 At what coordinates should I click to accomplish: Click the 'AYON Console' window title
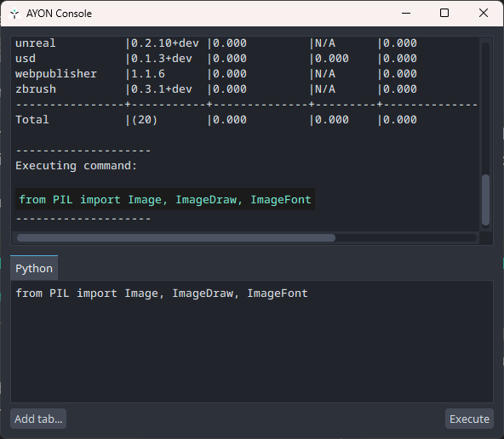click(59, 14)
